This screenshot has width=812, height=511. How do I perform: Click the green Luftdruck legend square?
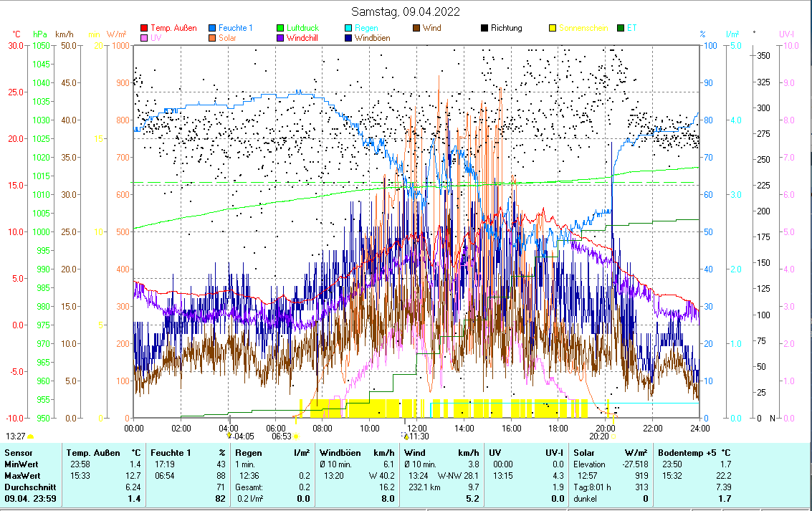coord(280,28)
